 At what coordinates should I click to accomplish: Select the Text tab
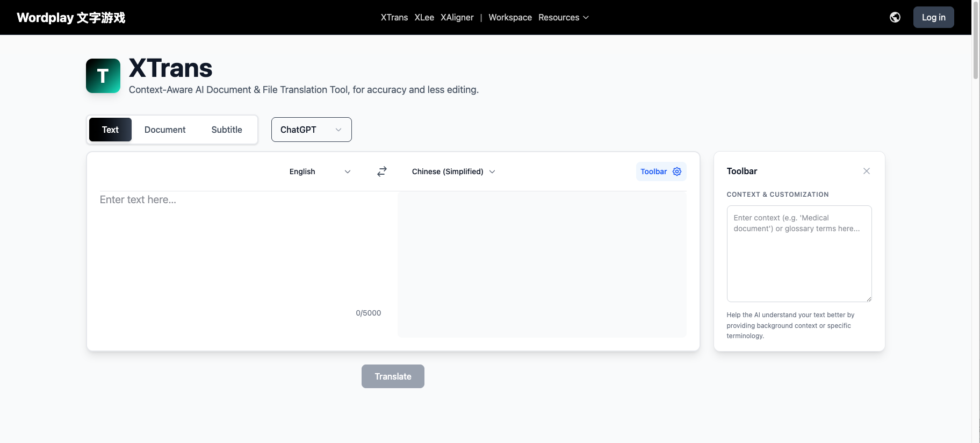pos(110,130)
